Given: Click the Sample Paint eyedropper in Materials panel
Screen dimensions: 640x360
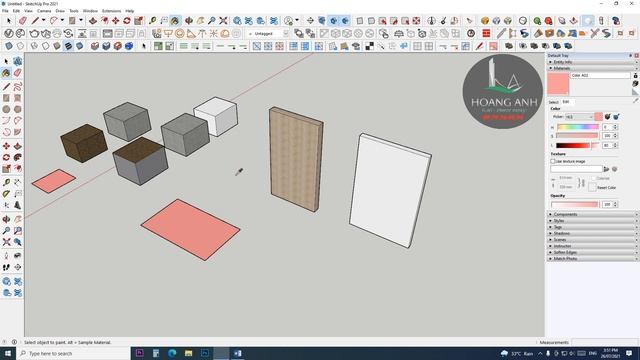Looking at the screenshot, I should (x=636, y=100).
